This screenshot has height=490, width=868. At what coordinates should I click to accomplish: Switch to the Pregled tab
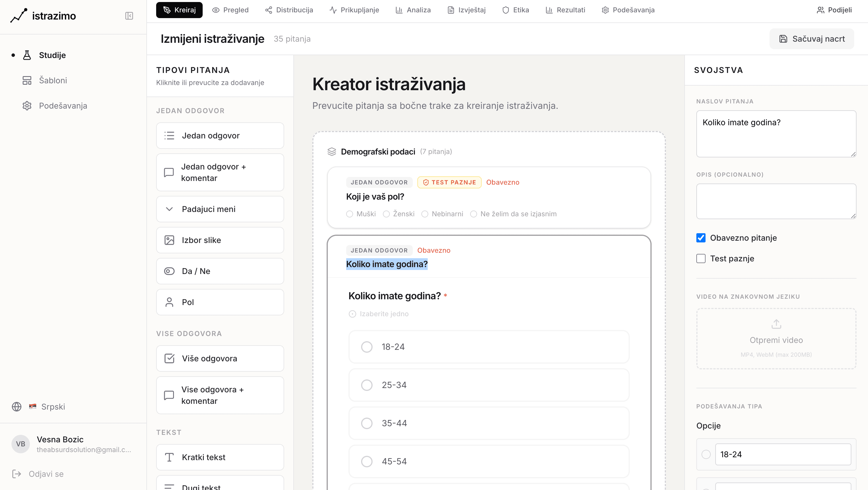coord(230,10)
